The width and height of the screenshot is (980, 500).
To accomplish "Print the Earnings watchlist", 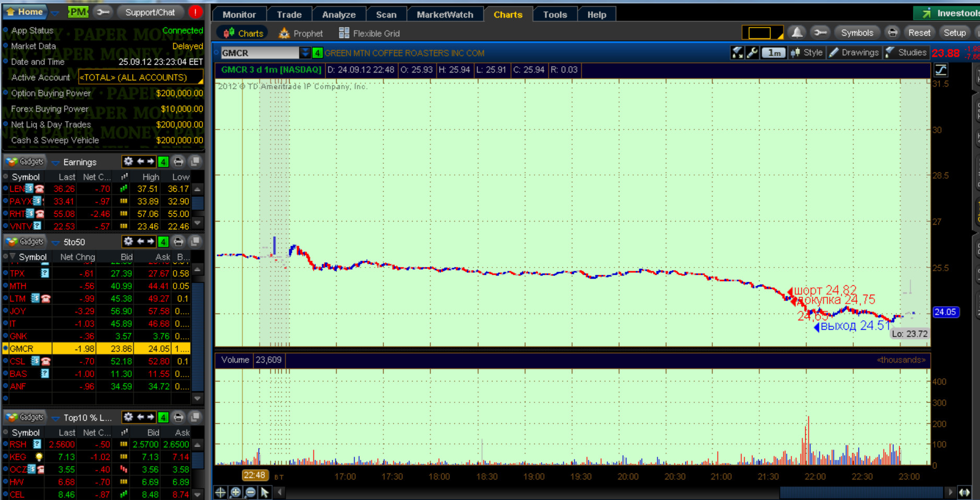I will pyautogui.click(x=179, y=162).
